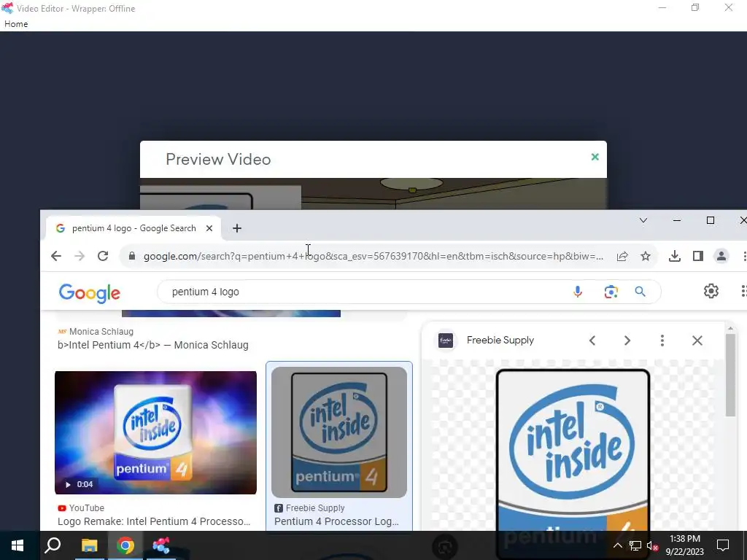This screenshot has width=747, height=560.
Task: Open preview panel more options menu
Action: [662, 341]
